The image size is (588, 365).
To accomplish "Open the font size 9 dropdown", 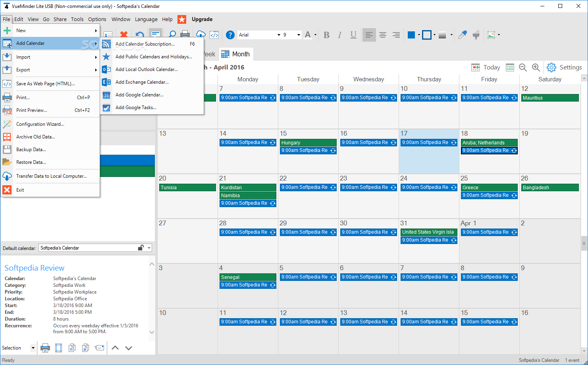I will [x=299, y=35].
